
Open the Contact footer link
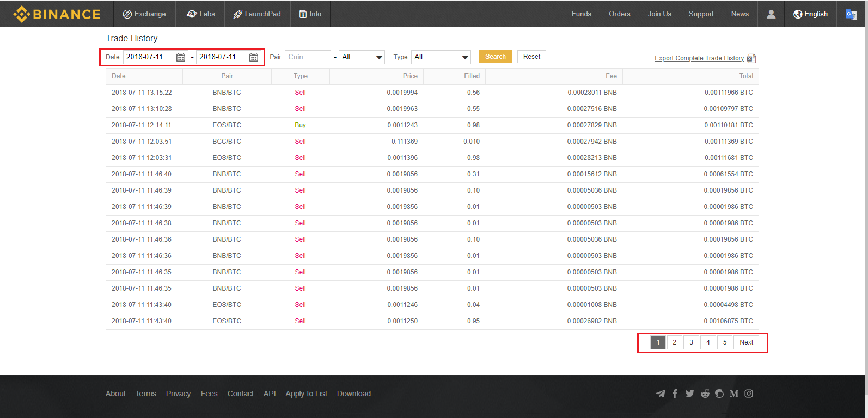pyautogui.click(x=240, y=394)
